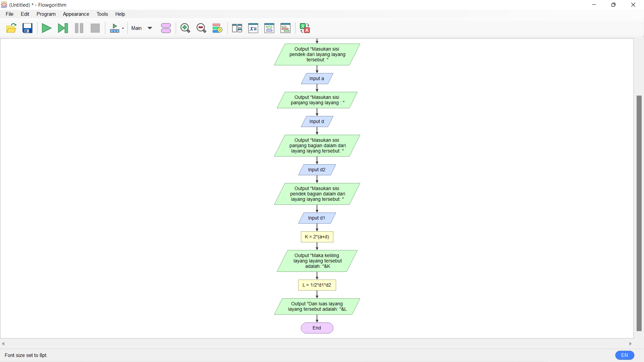Open a file with the folder icon

tap(11, 28)
